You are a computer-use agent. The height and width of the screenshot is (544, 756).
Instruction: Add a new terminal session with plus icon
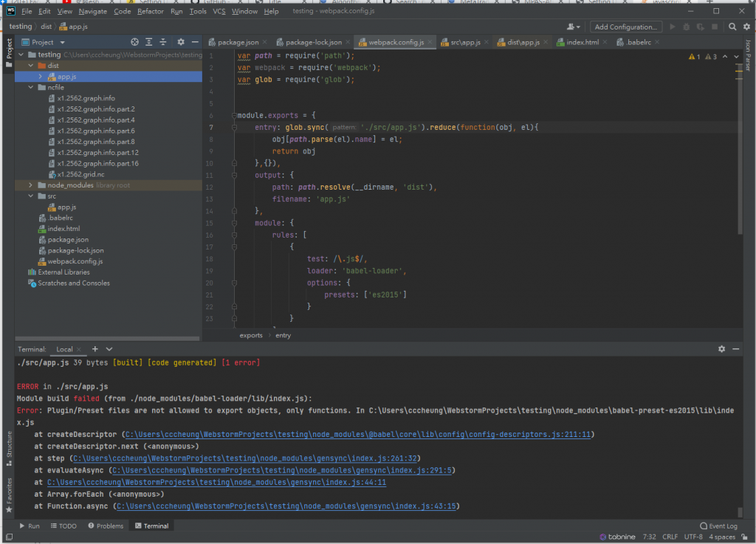95,349
